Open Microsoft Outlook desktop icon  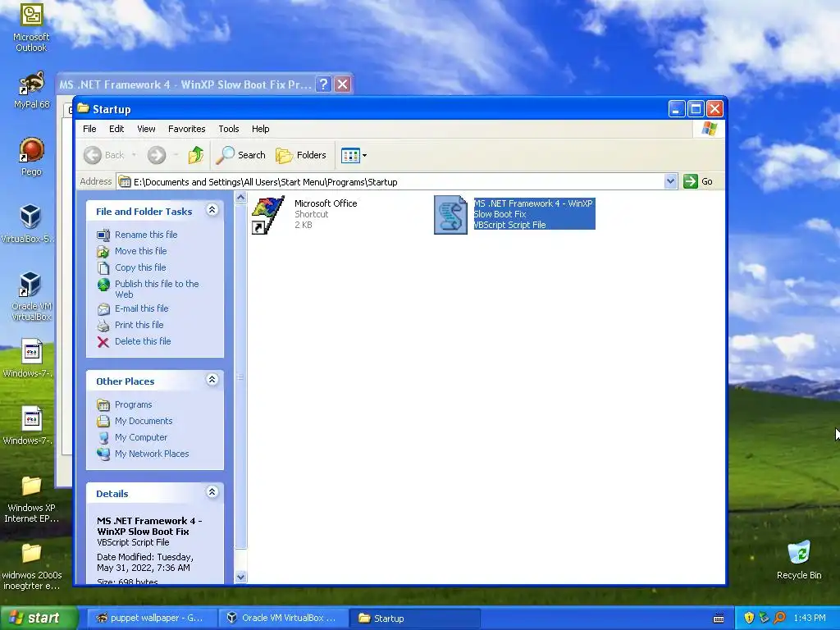[31, 27]
